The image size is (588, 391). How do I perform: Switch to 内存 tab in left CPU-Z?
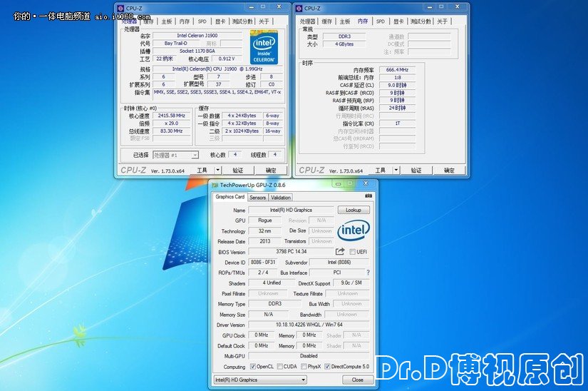(x=185, y=21)
